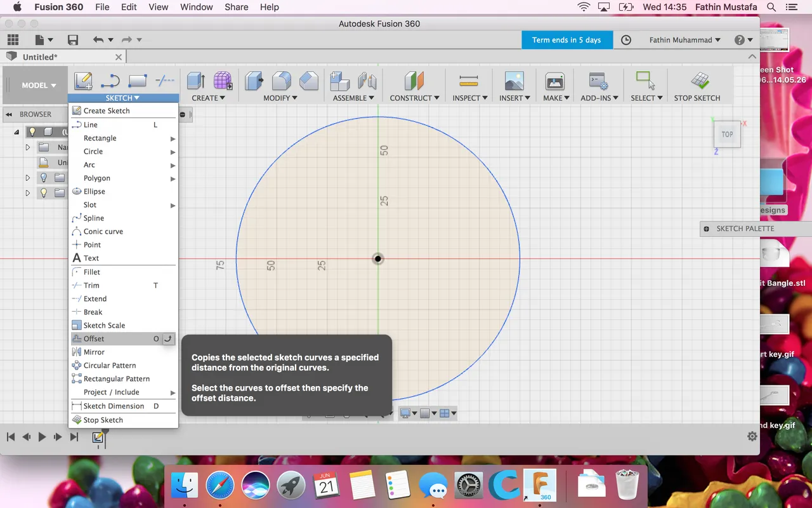The image size is (812, 508).
Task: Open the job status clock icon
Action: pos(626,40)
